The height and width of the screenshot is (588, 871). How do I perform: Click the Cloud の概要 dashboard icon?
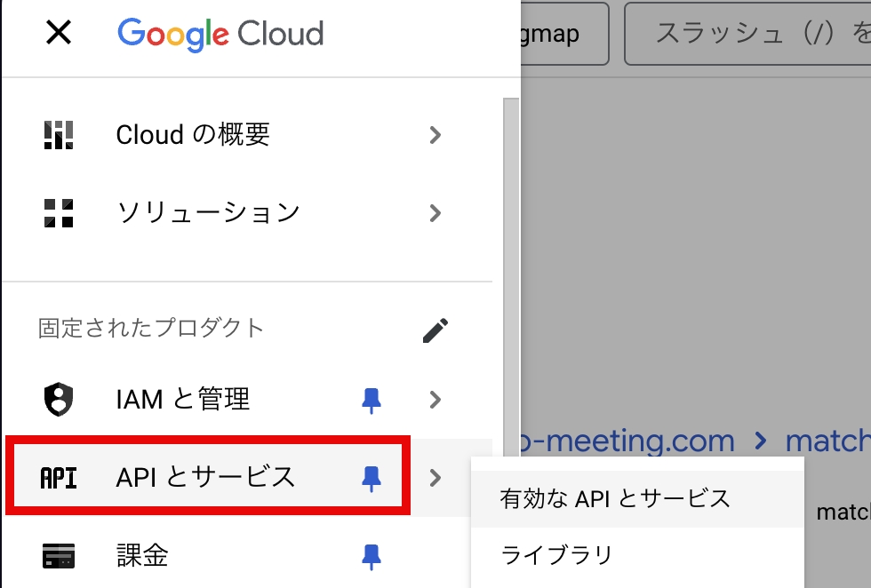click(x=59, y=135)
